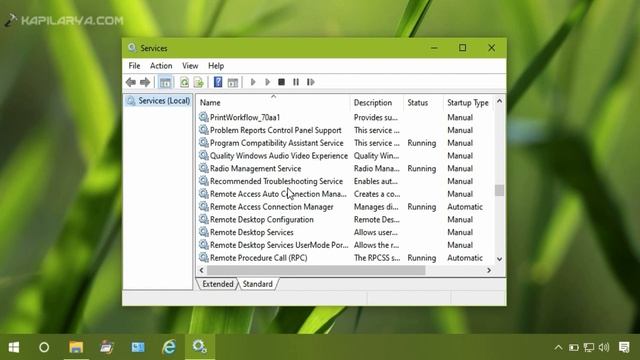640x360 pixels.
Task: Click the Start Service play icon
Action: [x=253, y=82]
